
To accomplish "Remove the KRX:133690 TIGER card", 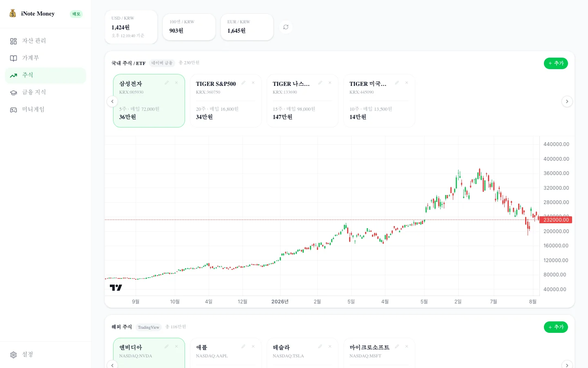I will click(330, 83).
